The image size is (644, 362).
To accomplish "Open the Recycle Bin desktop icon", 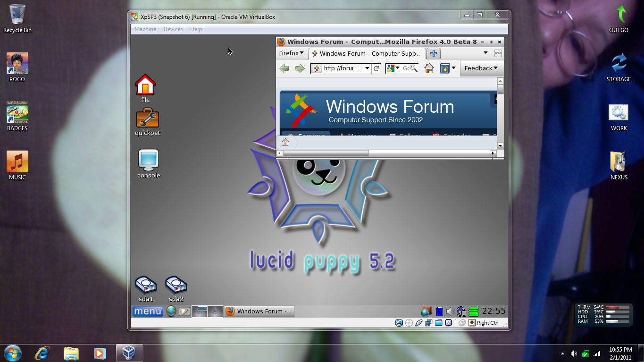I will pos(17,19).
